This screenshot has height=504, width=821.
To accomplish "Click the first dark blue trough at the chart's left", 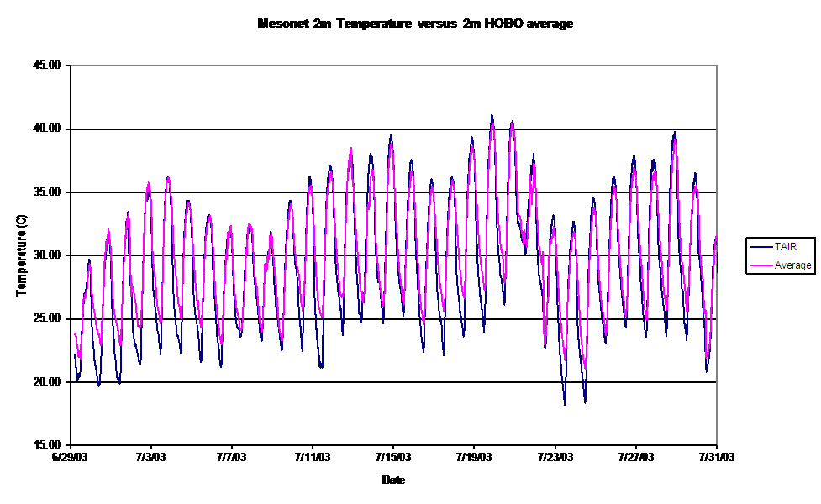I will coord(78,378).
